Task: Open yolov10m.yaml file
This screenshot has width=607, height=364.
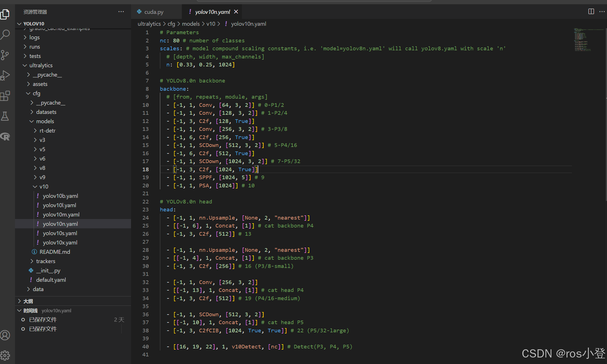Action: coord(73,214)
